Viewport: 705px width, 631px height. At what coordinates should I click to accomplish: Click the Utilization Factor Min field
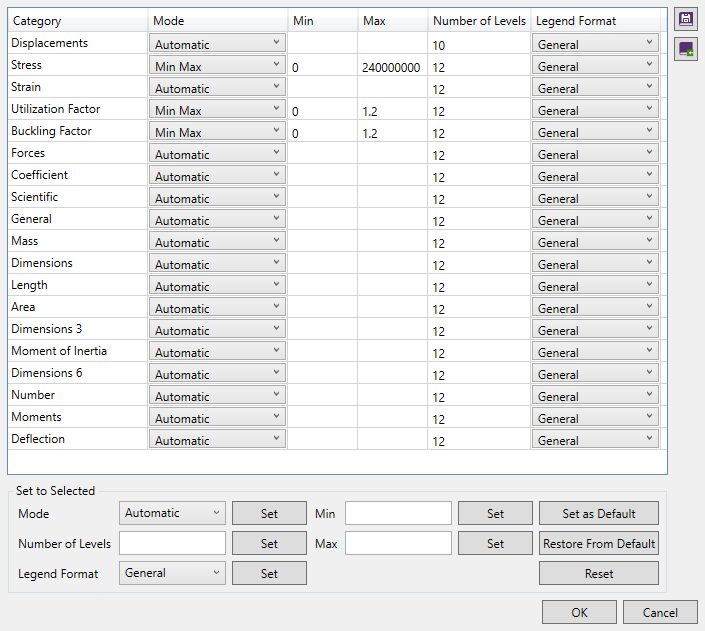click(322, 110)
